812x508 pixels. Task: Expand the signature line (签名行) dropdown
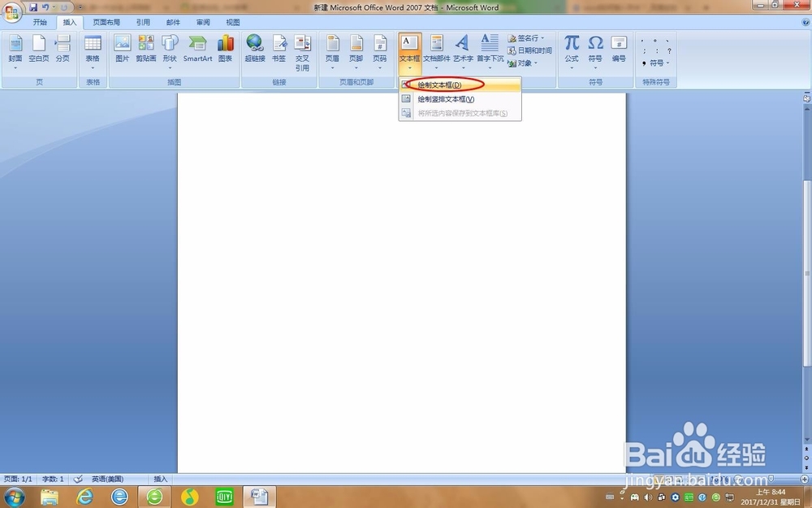pyautogui.click(x=542, y=38)
